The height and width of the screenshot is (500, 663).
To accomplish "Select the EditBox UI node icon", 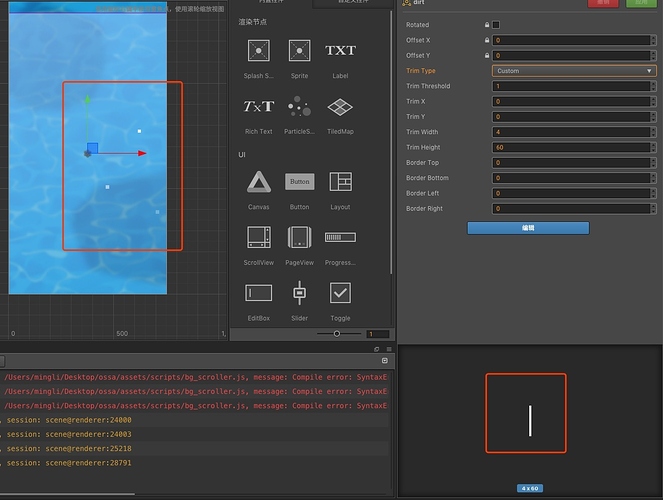I will [258, 293].
